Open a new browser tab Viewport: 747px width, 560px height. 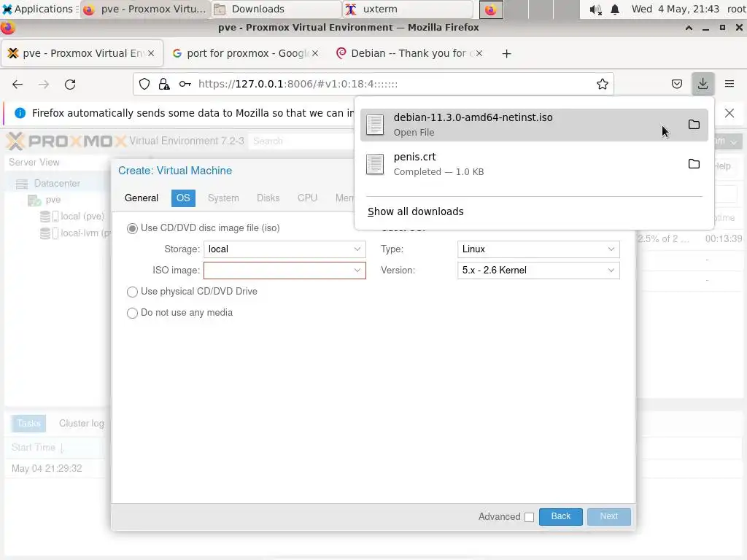(x=506, y=54)
